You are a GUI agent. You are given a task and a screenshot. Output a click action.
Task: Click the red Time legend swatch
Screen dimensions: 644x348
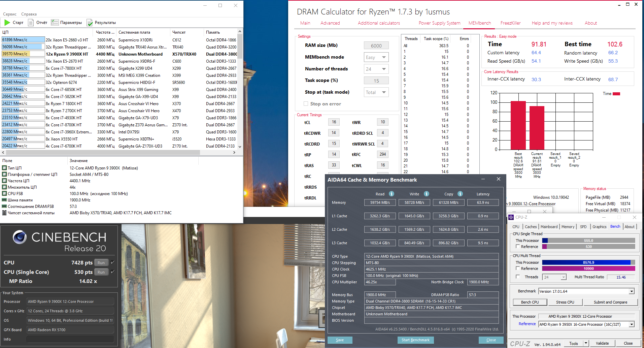616,94
